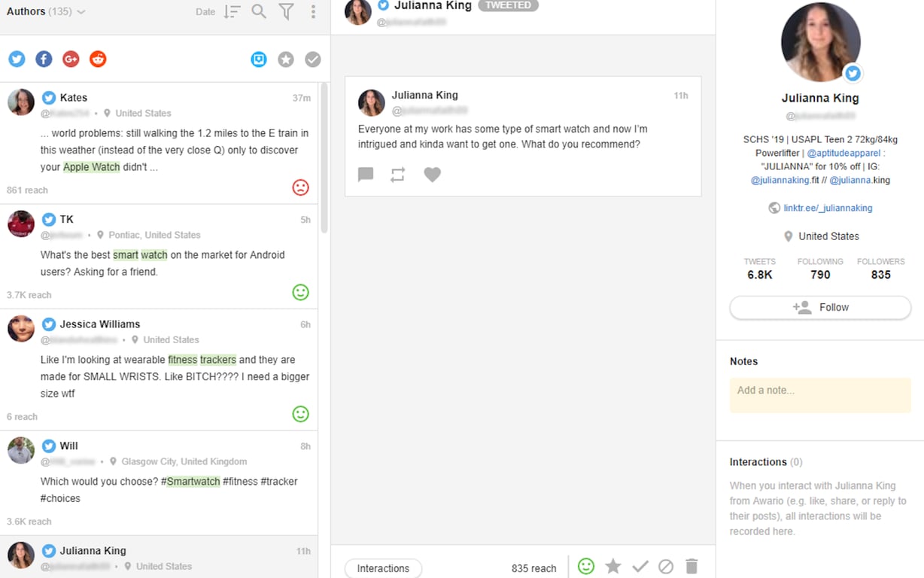The width and height of the screenshot is (924, 578).
Task: Open the three-dot more options menu
Action: (313, 11)
